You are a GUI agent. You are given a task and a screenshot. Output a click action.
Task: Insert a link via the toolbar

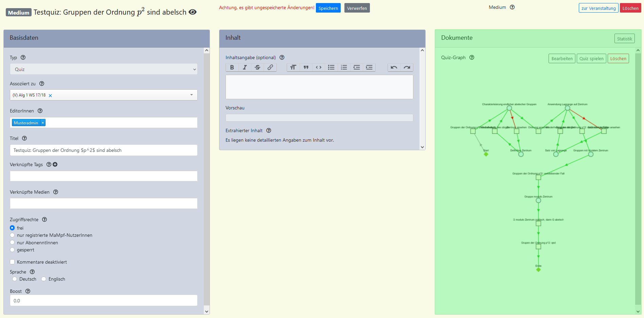pos(270,67)
